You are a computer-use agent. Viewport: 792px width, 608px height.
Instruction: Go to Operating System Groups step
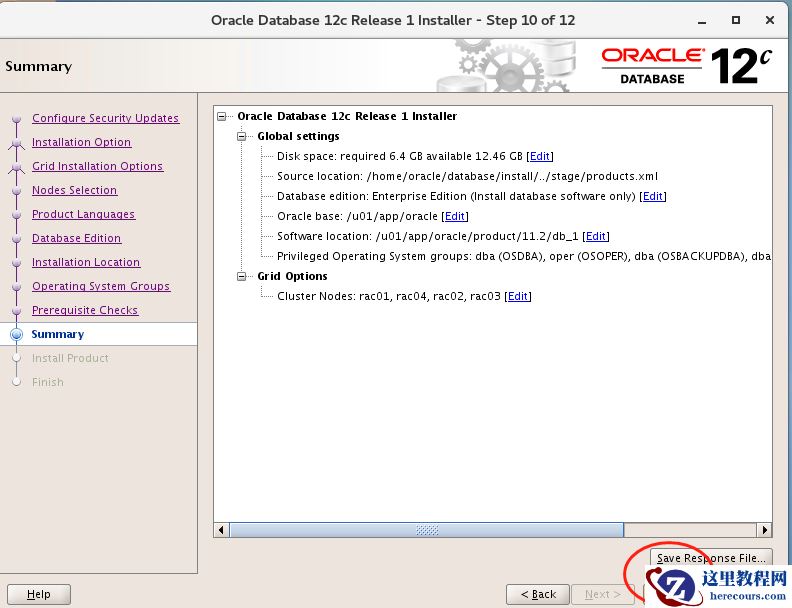(101, 286)
